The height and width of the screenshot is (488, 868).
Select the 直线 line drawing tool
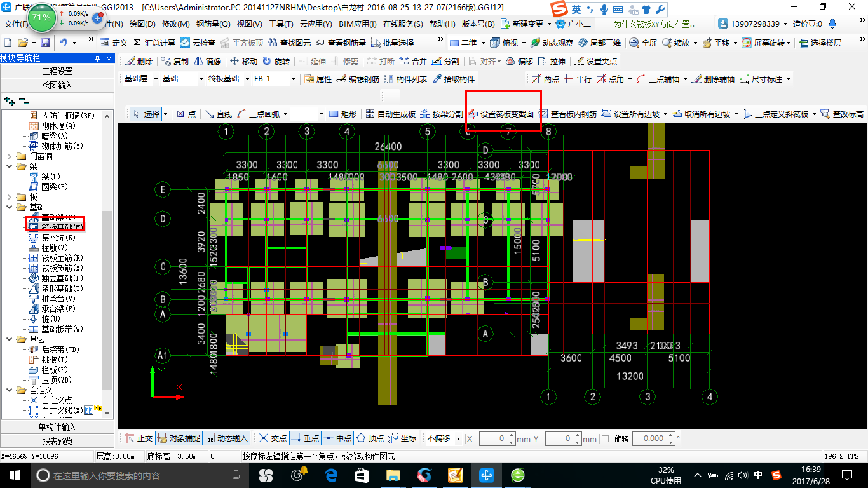click(218, 114)
